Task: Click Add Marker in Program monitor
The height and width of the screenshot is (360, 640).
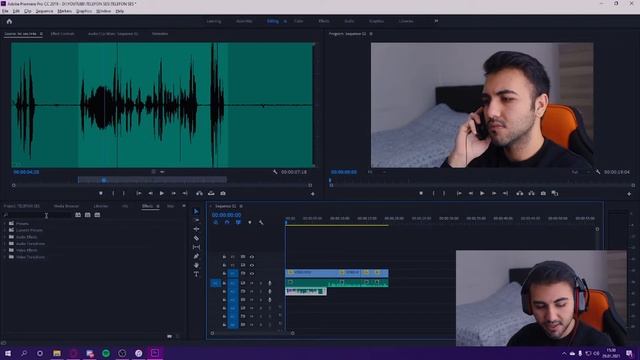Action: click(x=421, y=193)
